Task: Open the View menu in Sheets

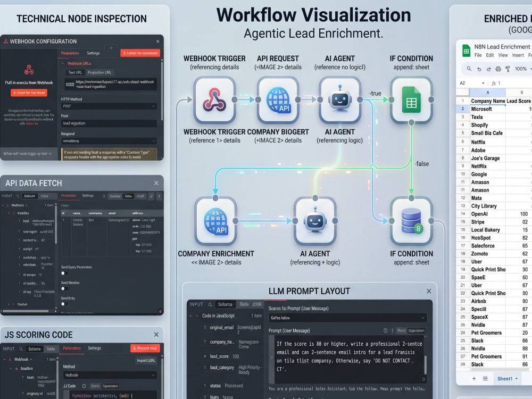Action: click(503, 55)
